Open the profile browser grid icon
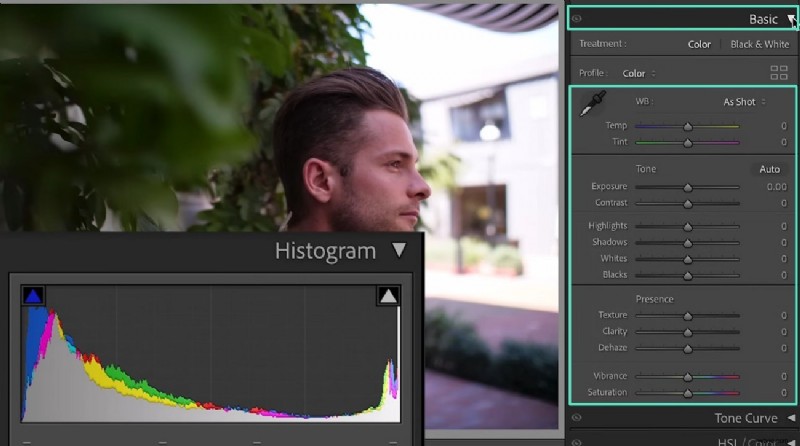This screenshot has height=446, width=800. tap(779, 73)
